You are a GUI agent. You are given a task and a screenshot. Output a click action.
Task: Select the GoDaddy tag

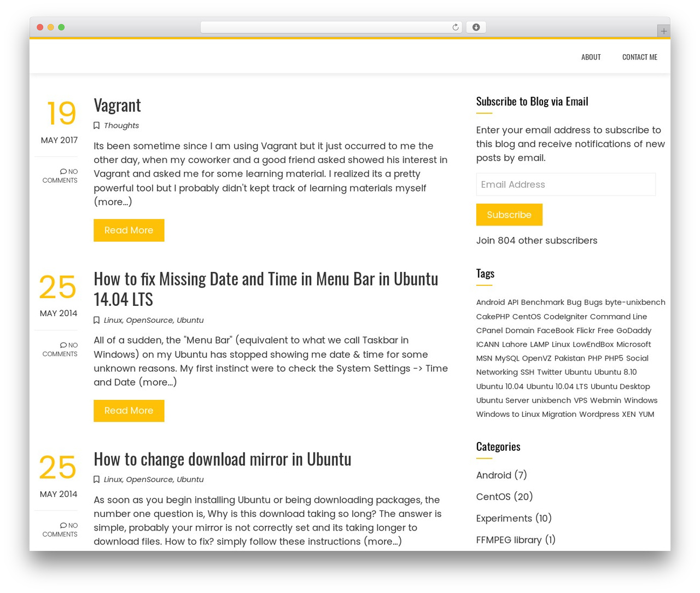tap(634, 330)
